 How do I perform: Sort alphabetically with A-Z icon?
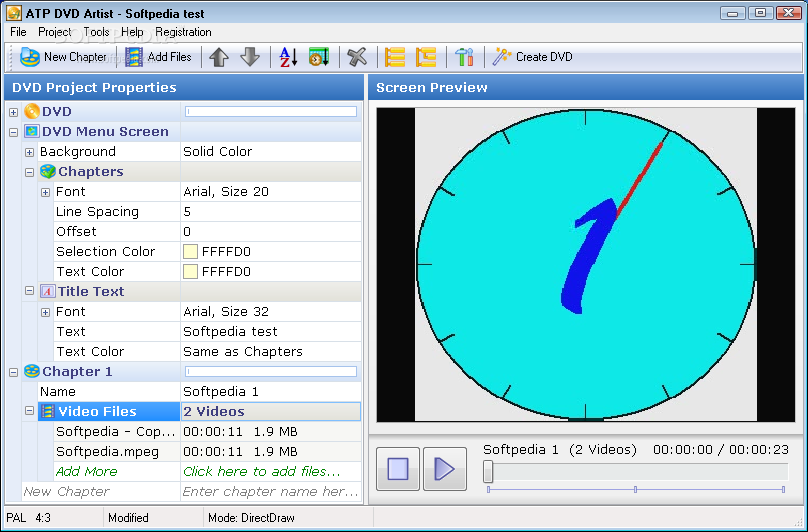[288, 57]
